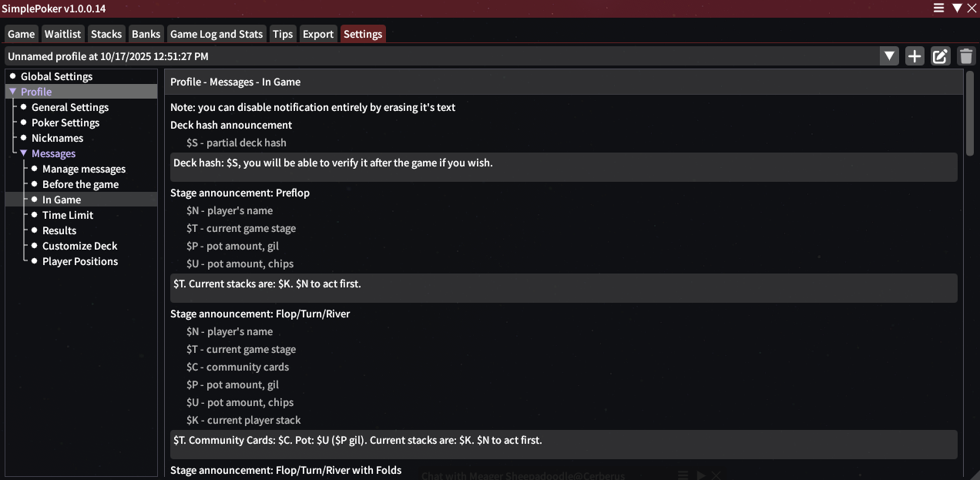Collapse the Profile tree node
This screenshot has height=480, width=980.
[12, 92]
